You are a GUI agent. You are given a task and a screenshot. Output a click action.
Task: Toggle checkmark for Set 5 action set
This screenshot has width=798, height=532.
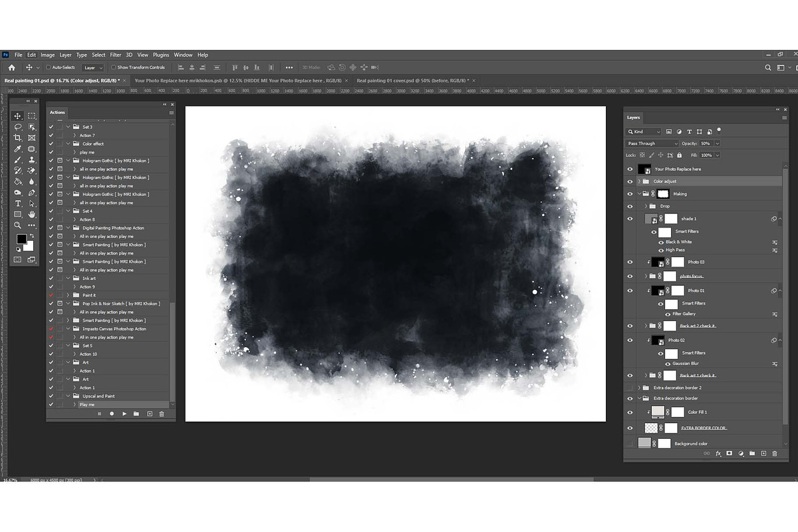tap(51, 346)
